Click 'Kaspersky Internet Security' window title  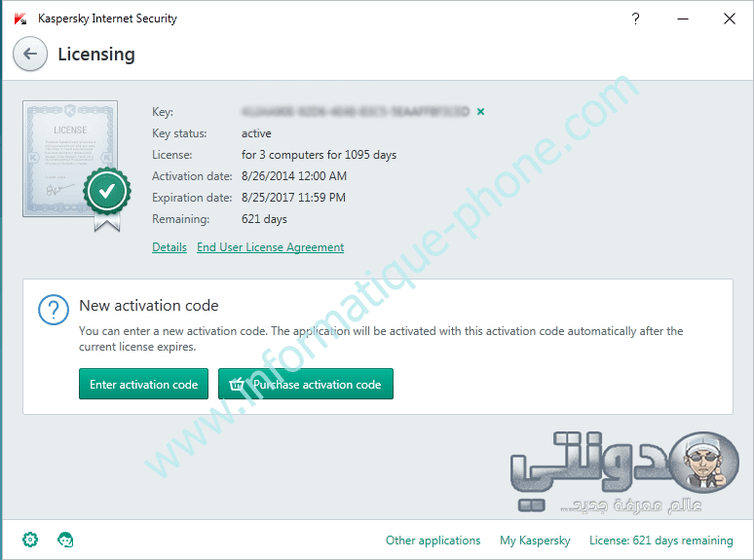(107, 19)
